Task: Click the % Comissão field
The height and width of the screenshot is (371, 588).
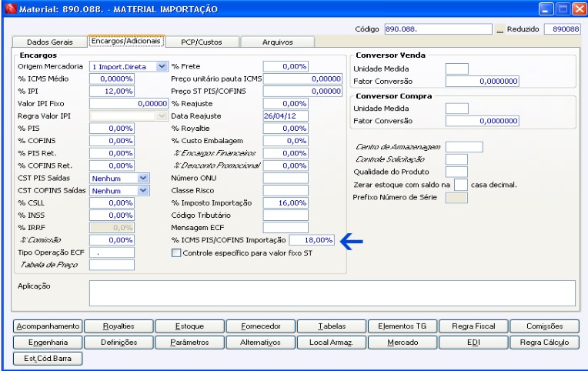Action: pos(112,240)
